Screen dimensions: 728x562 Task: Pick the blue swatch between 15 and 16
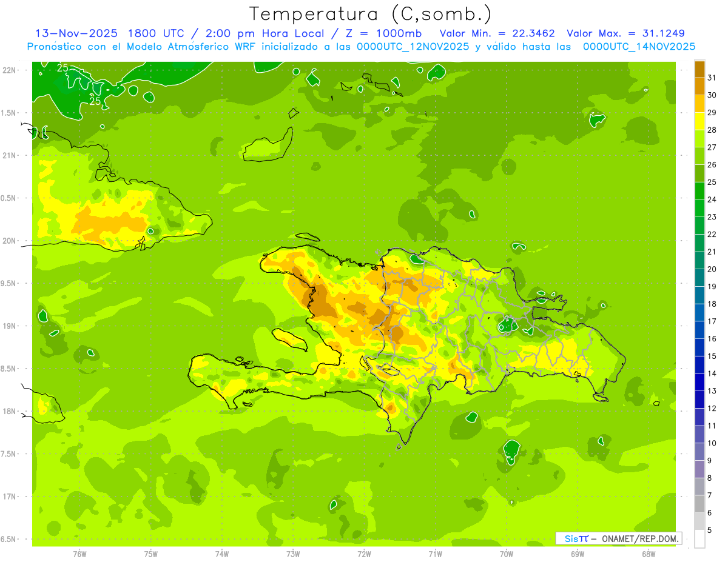pos(699,347)
